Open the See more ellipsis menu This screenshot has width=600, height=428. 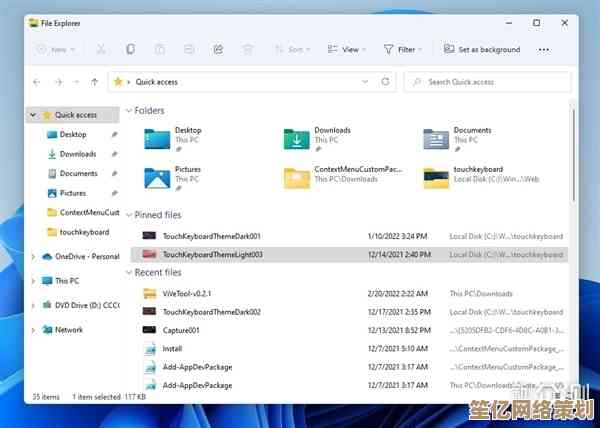[543, 49]
